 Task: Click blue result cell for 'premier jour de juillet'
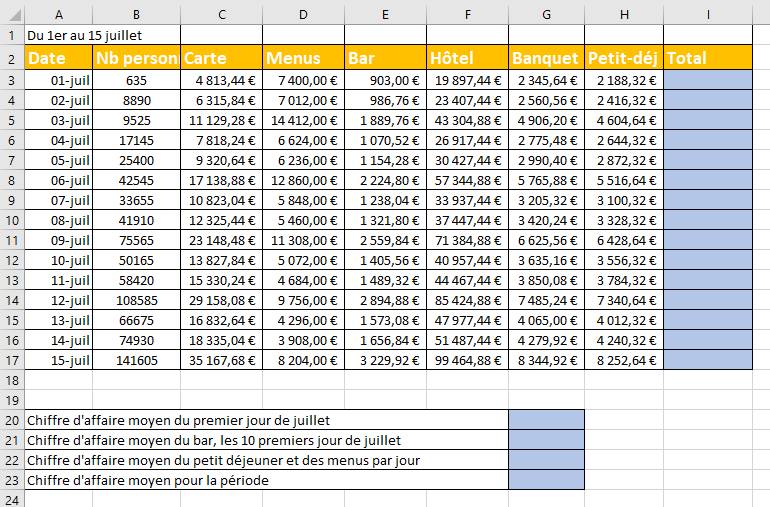pos(546,420)
